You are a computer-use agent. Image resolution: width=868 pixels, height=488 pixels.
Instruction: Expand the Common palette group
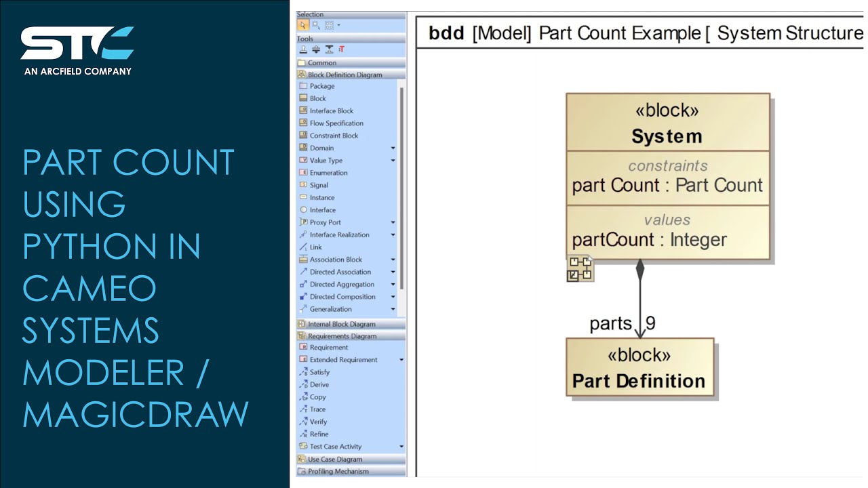(x=351, y=62)
